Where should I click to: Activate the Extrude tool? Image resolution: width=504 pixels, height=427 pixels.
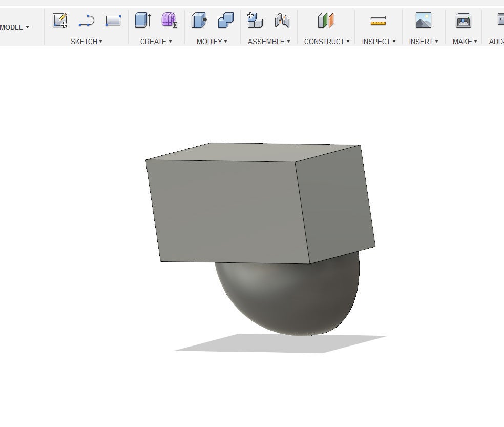143,21
